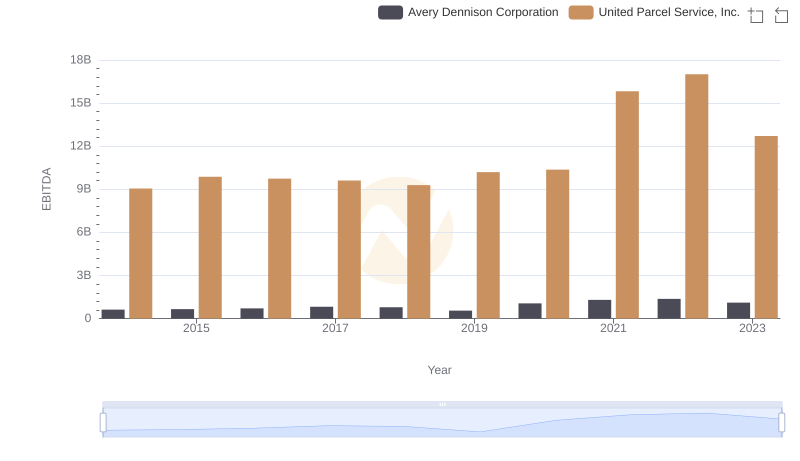
Task: Click the EBITDA axis title
Action: coord(46,189)
